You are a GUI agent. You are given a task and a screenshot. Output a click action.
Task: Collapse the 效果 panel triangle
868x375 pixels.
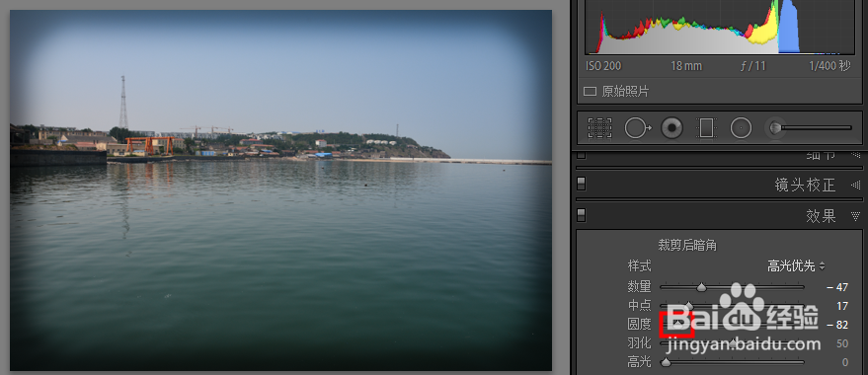(x=855, y=216)
